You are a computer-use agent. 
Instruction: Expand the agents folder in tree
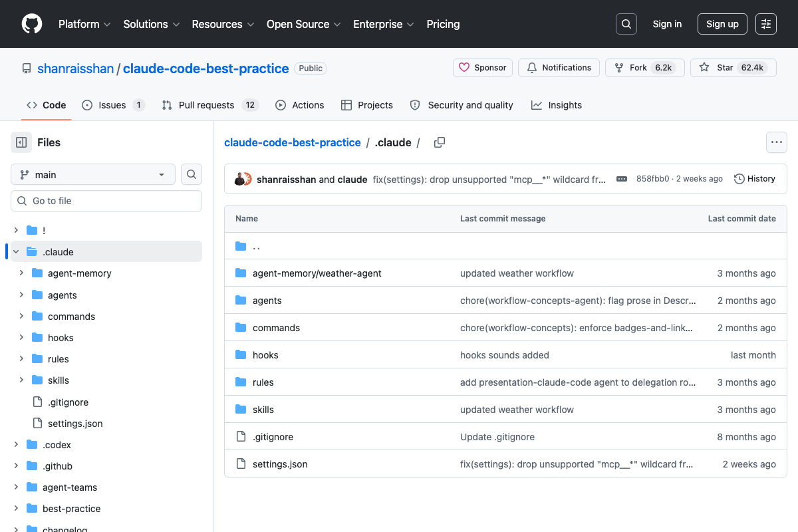pos(21,295)
